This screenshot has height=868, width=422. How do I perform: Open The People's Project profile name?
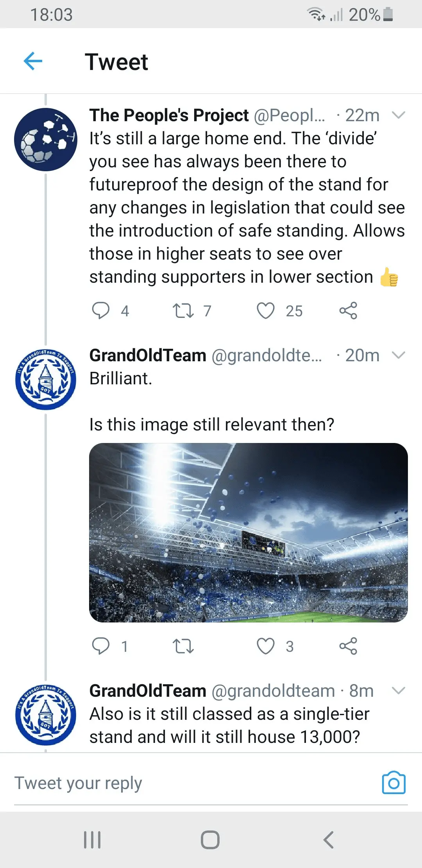(169, 115)
